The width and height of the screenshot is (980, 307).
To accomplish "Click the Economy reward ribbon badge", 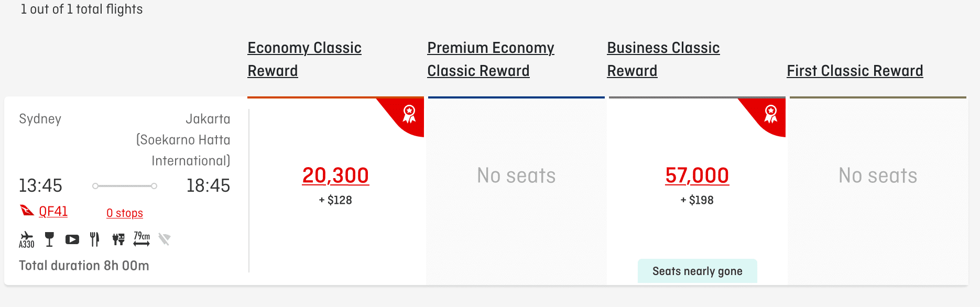I will [409, 114].
